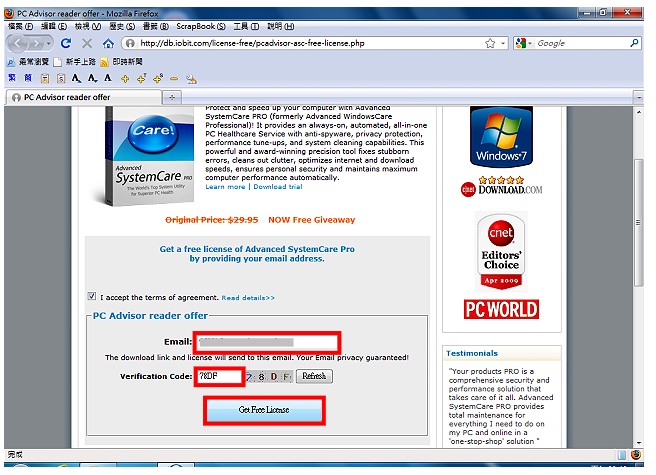Viewport: 656px width, 475px height.
Task: Open the back/forward history dropdown arrow
Action: pos(49,43)
